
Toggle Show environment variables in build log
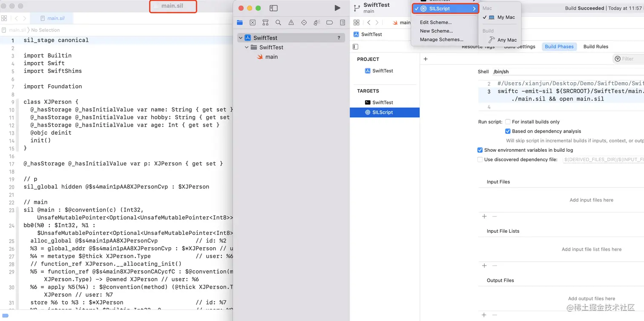(x=480, y=150)
